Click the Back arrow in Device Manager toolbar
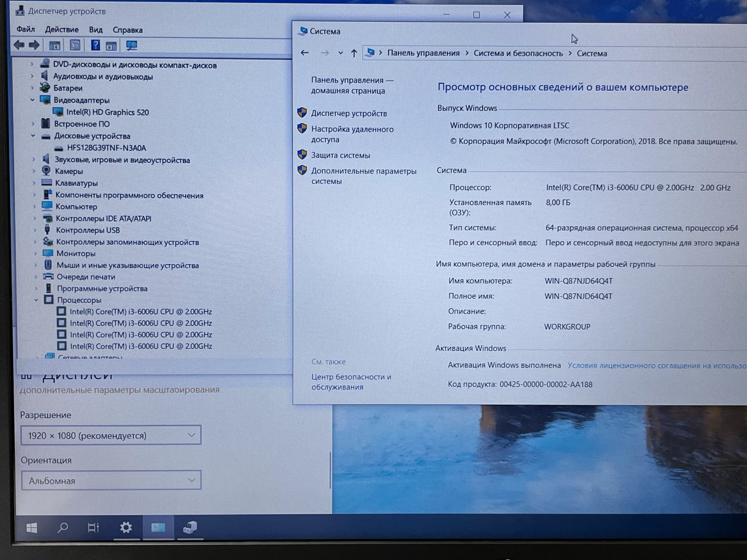 coord(19,46)
